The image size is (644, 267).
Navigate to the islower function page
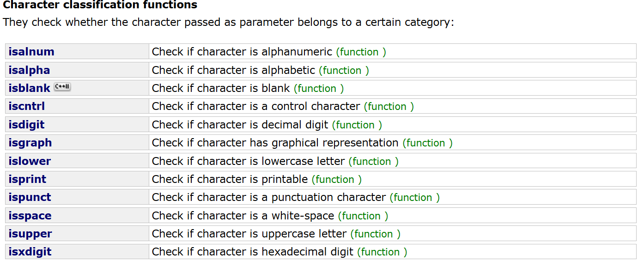30,161
